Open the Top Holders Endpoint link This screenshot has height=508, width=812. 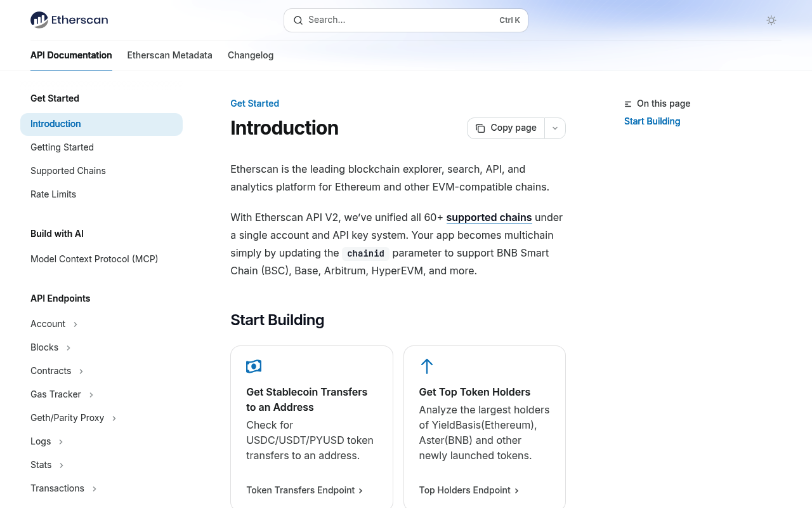point(469,490)
